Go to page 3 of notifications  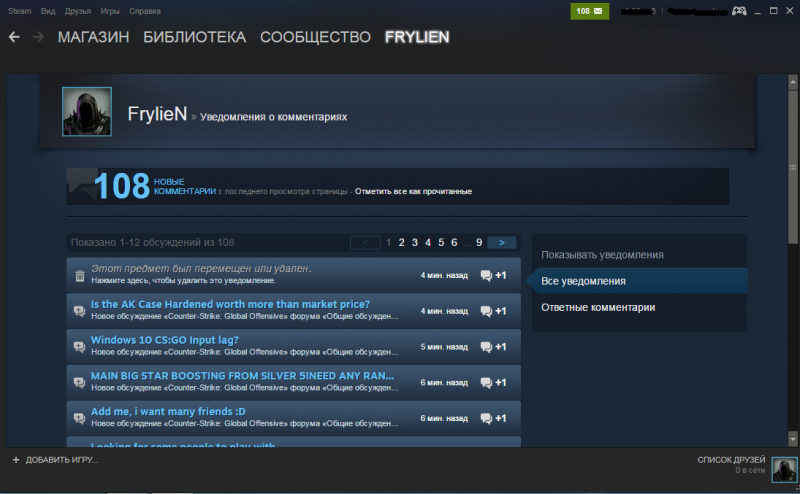click(x=415, y=242)
